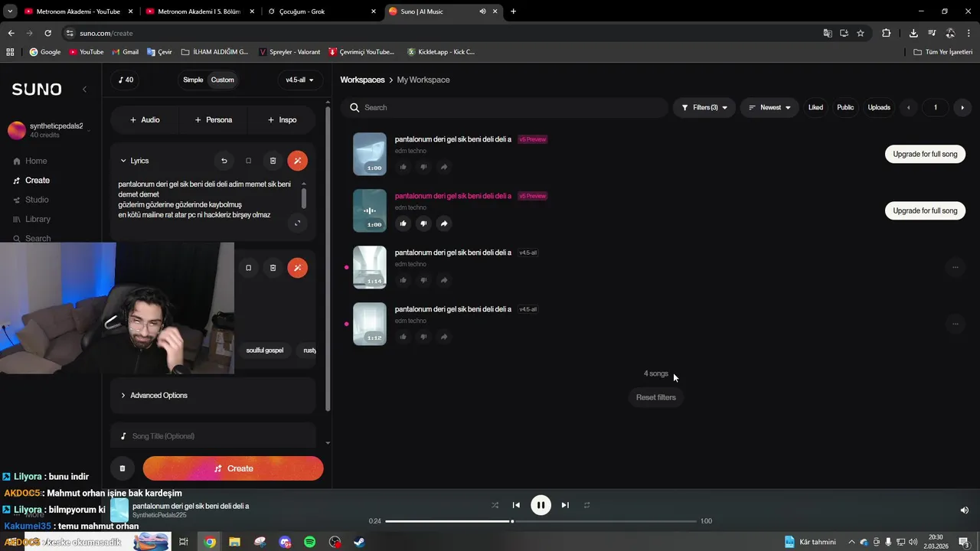
Task: Open the 1:14 song thumbnail
Action: (x=370, y=267)
